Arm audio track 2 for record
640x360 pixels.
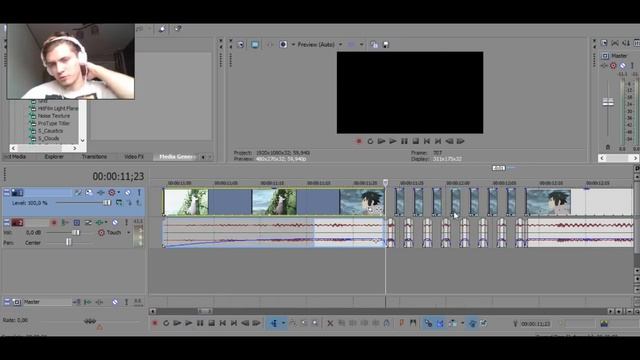[x=53, y=222]
